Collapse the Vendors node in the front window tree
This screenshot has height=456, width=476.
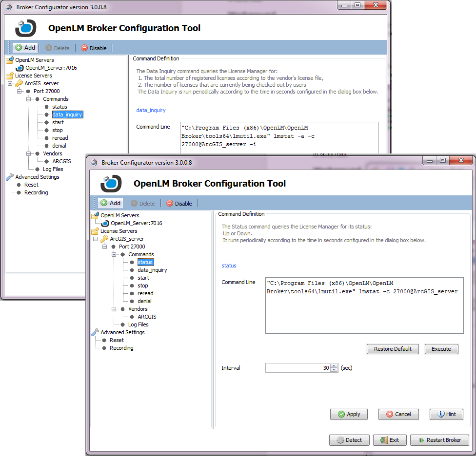tap(114, 309)
